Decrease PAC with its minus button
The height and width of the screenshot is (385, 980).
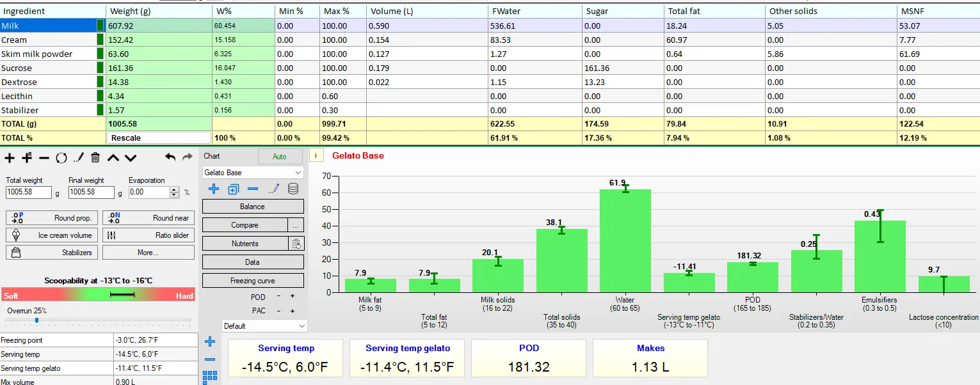279,311
